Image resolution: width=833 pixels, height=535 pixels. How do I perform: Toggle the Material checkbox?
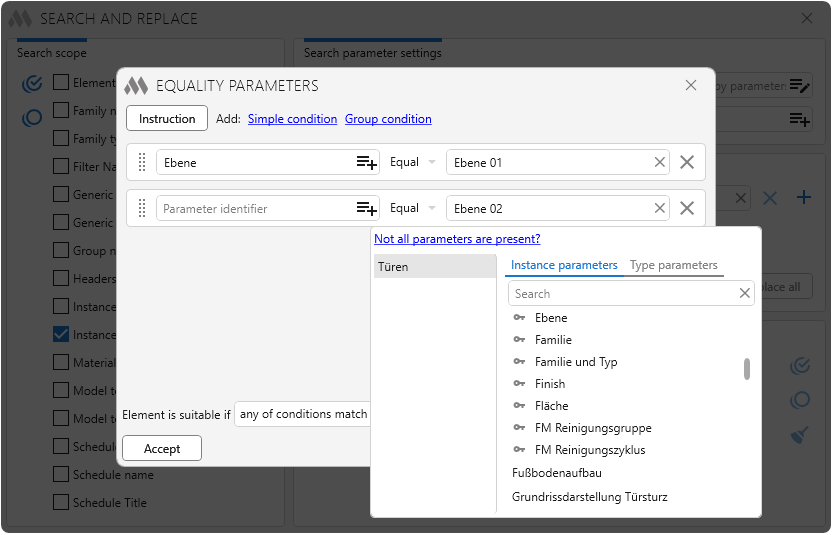click(61, 362)
